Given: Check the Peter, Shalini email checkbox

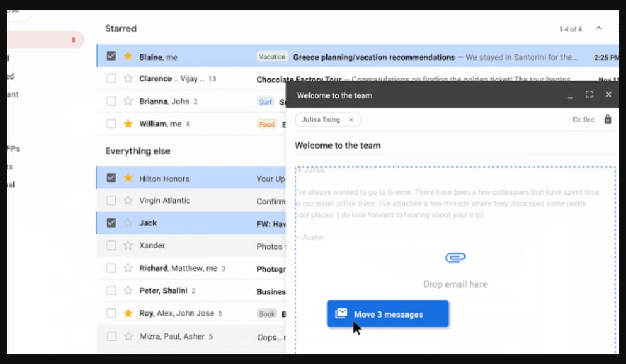Looking at the screenshot, I should point(111,291).
